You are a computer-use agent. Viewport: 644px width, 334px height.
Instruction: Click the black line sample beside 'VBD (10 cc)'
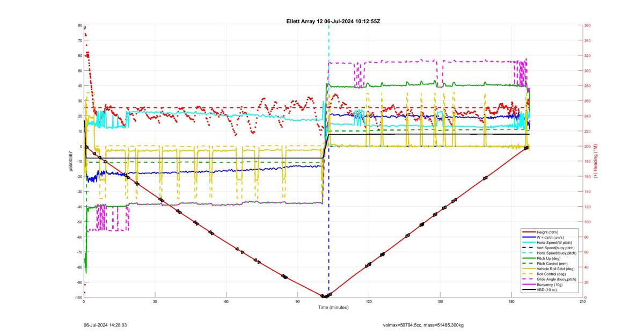pyautogui.click(x=529, y=290)
